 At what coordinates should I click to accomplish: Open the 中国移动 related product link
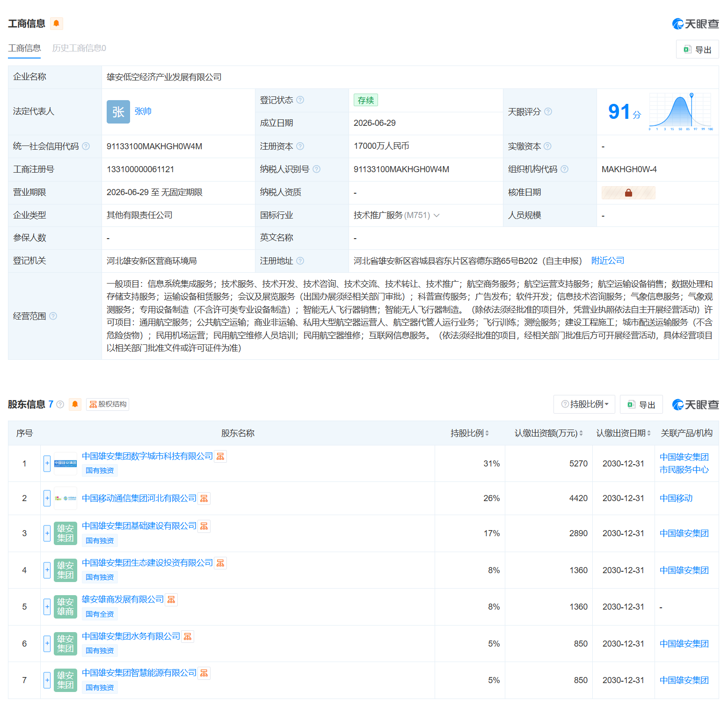click(x=676, y=498)
